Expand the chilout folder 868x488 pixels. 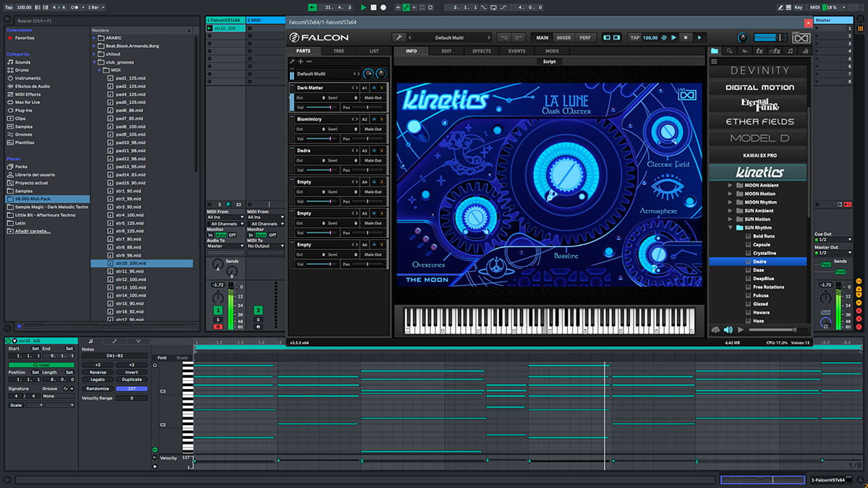(95, 53)
